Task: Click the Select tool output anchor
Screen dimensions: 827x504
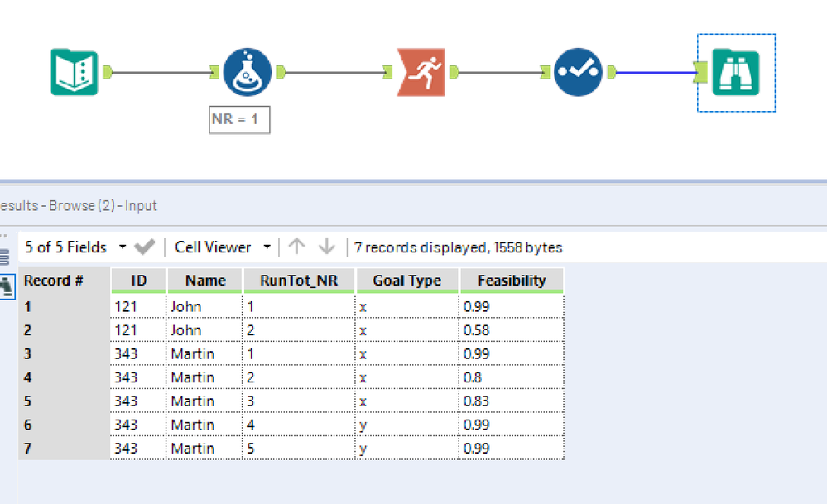Action: point(612,72)
